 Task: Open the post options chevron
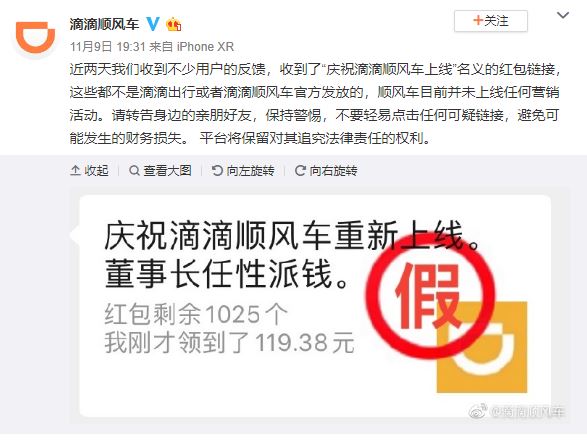click(563, 15)
